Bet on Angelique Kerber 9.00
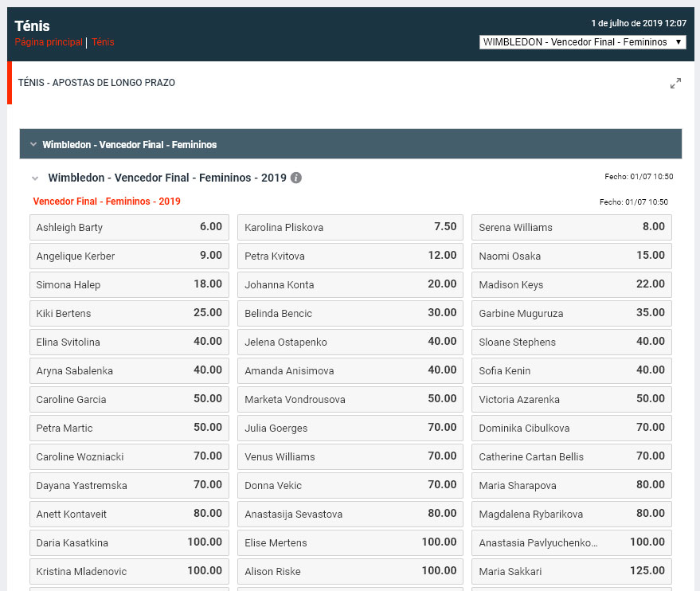 (x=130, y=256)
